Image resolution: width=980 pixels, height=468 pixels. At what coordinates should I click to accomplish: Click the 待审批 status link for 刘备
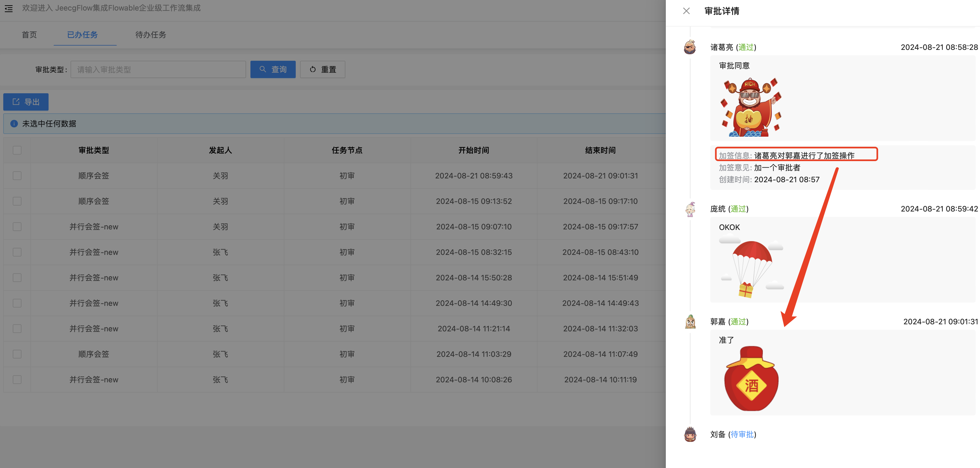point(742,434)
